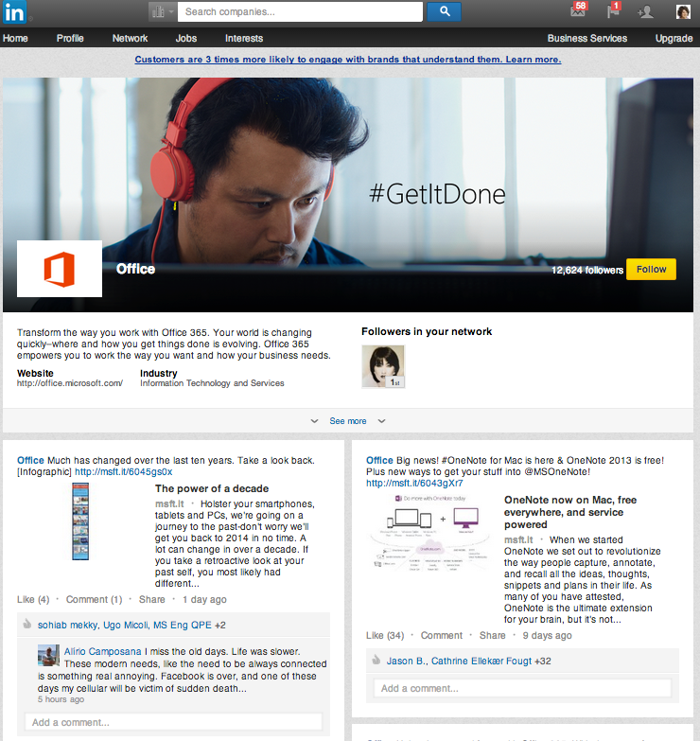The image size is (700, 741).
Task: Open 'The power of a decade' article title
Action: [x=212, y=488]
